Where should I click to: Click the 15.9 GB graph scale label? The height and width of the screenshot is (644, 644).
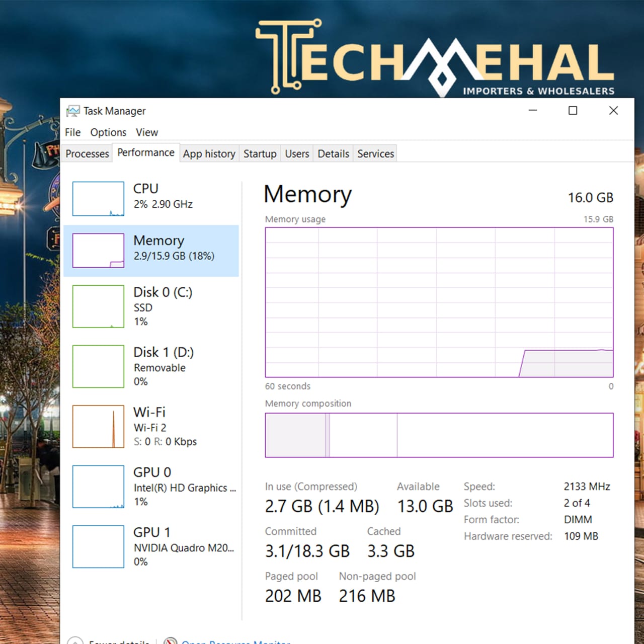598,219
